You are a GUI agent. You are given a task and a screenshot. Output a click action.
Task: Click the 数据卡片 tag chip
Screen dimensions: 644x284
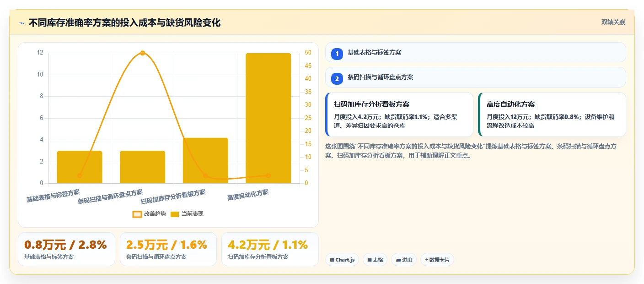tap(437, 260)
